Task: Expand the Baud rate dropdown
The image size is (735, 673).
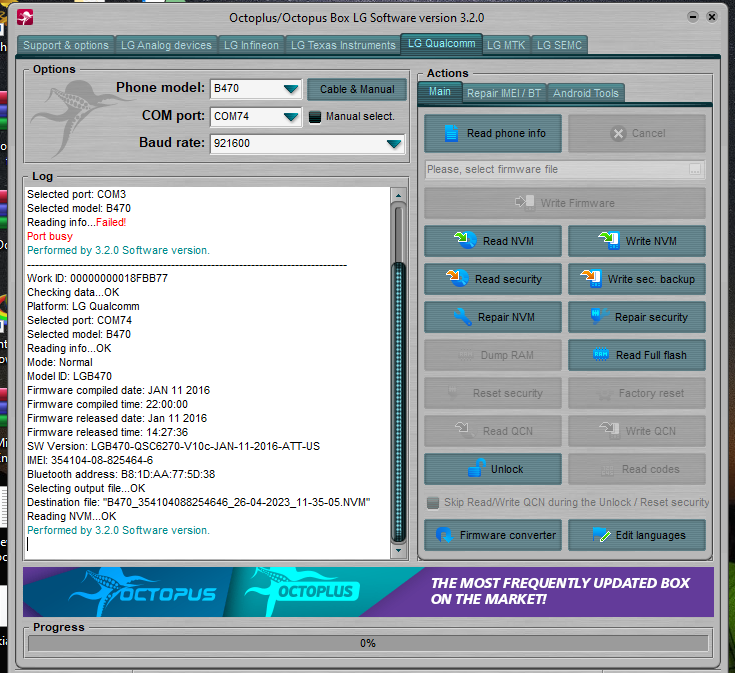Action: pyautogui.click(x=394, y=144)
